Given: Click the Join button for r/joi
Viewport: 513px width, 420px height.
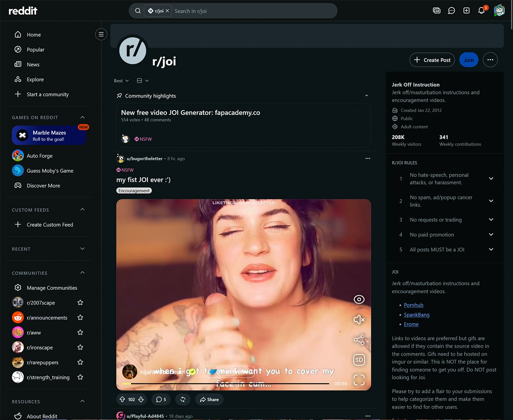Looking at the screenshot, I should coord(469,60).
